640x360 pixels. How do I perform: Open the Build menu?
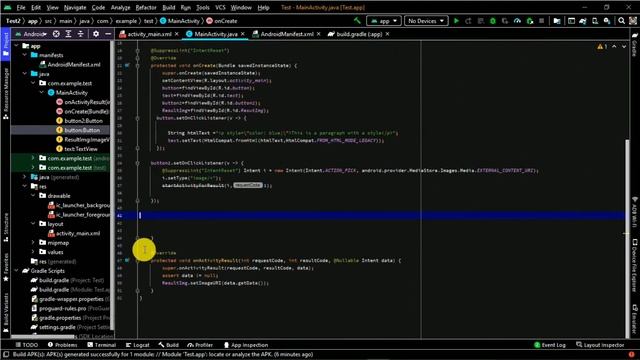[169, 7]
